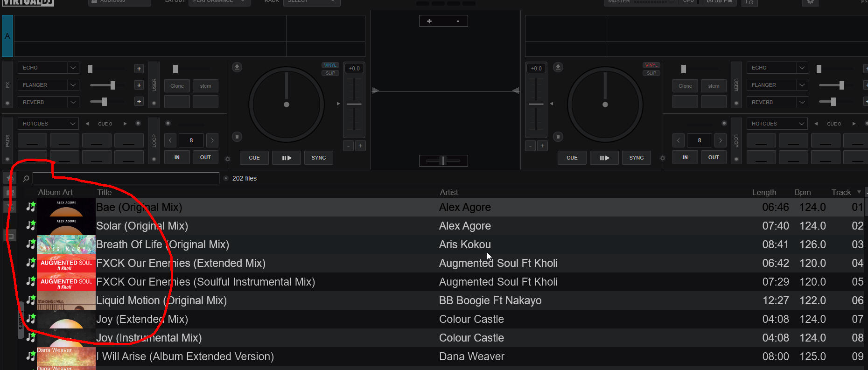Set loop IN on left deck
The height and width of the screenshot is (370, 868).
(x=177, y=157)
